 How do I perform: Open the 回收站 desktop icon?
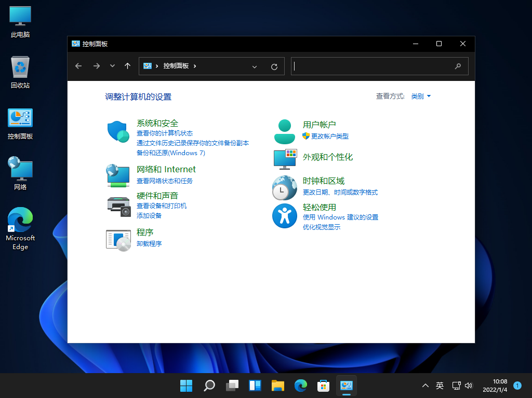pyautogui.click(x=20, y=67)
